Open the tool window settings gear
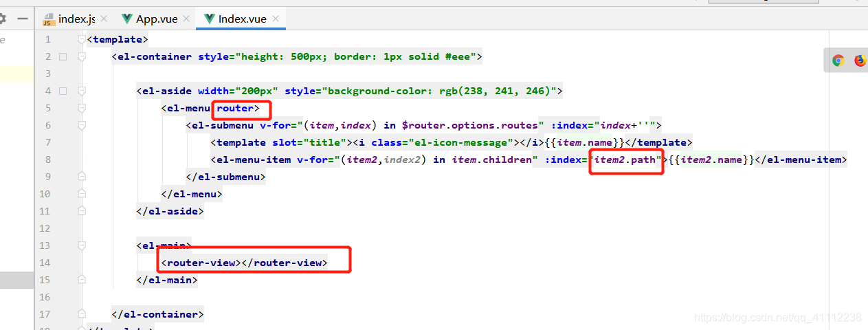868x330 pixels. [3, 19]
